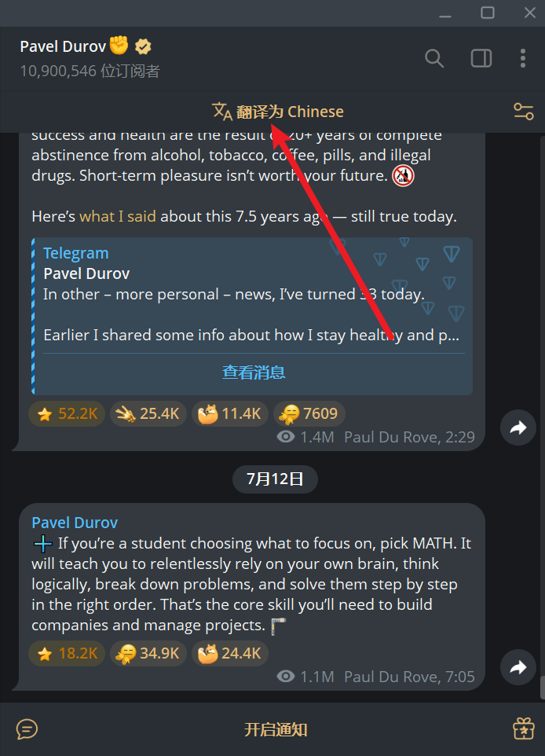Click the 24.4K flexing cat reaction
The image size is (545, 756).
(230, 653)
